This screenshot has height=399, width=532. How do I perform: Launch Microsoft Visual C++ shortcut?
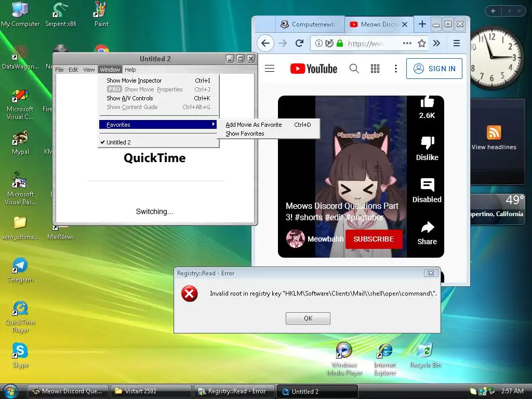pyautogui.click(x=20, y=104)
